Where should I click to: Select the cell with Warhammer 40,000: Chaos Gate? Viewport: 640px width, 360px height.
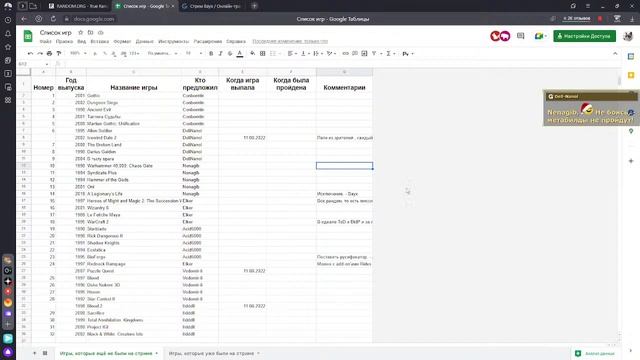pos(133,166)
